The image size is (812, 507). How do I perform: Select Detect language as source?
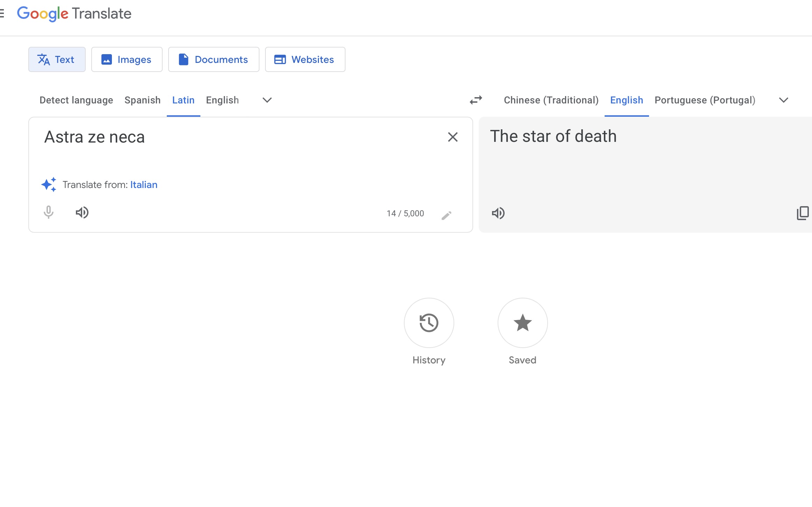[x=76, y=100]
